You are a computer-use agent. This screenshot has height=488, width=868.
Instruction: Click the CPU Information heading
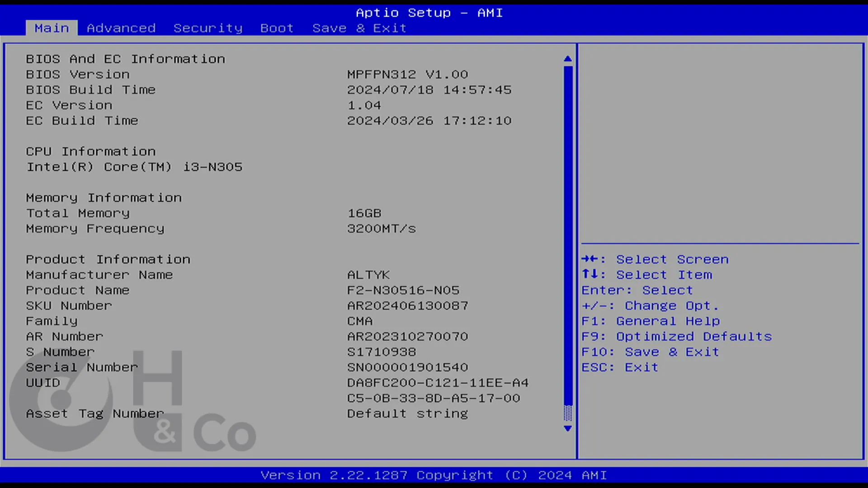pyautogui.click(x=90, y=151)
